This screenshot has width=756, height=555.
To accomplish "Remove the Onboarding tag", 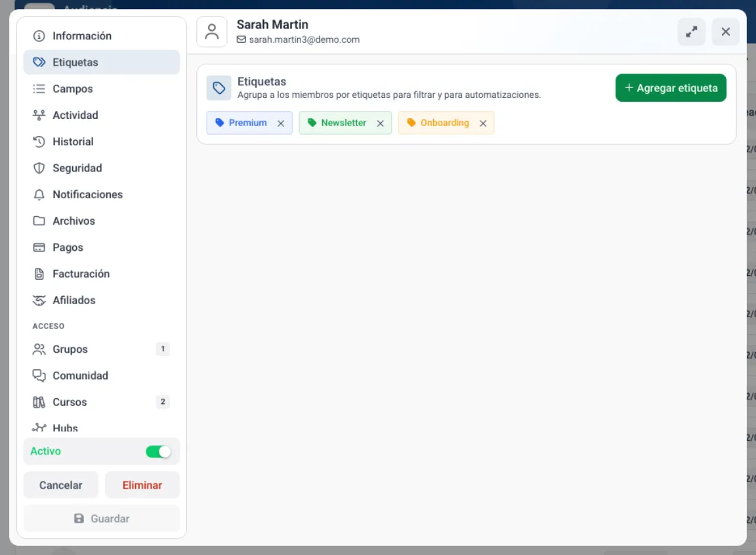I will 483,123.
